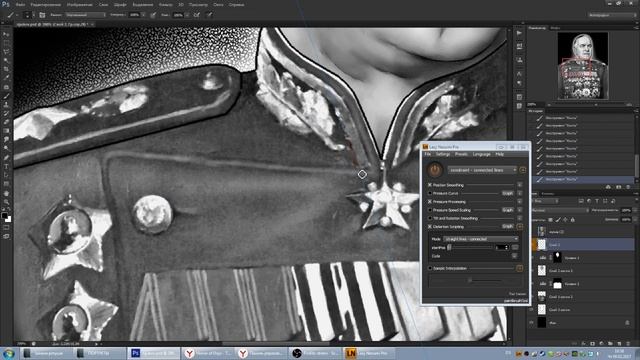Image resolution: width=640 pixels, height=360 pixels.
Task: Click Graph button for Pressure Speed Scaling
Action: pos(507,210)
